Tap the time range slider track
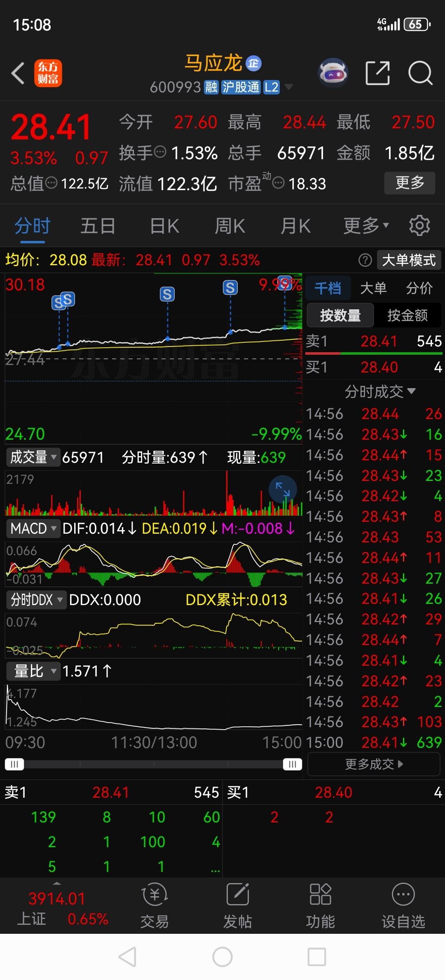 pyautogui.click(x=153, y=764)
